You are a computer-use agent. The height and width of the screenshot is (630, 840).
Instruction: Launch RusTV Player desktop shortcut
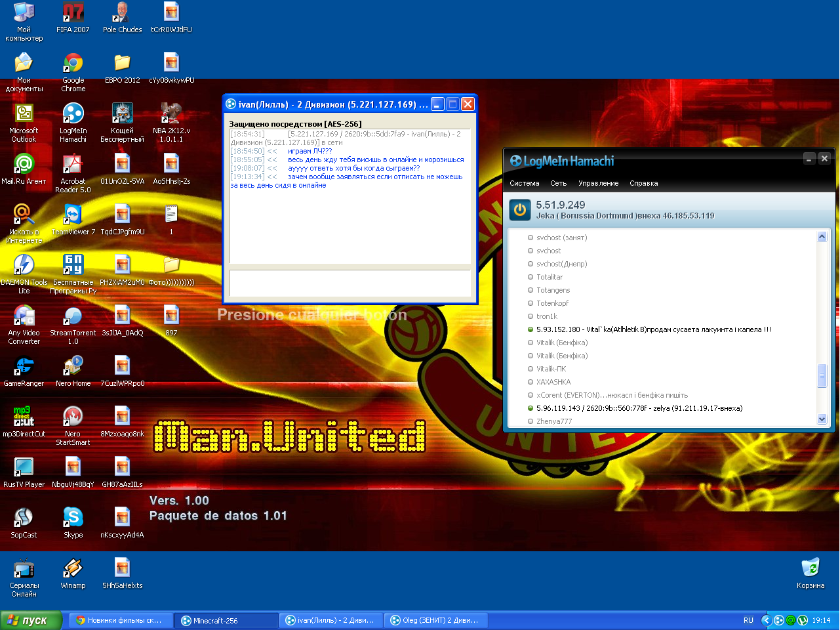coord(24,472)
